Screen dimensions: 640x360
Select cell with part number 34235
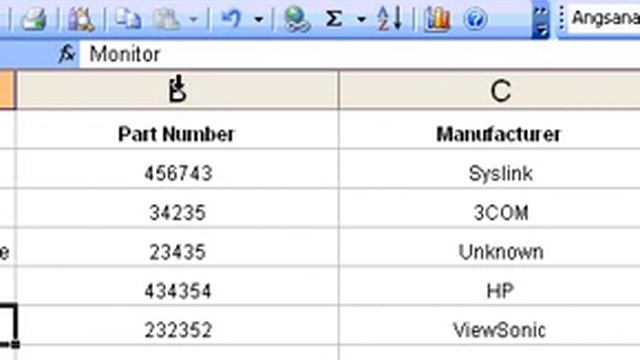[178, 208]
